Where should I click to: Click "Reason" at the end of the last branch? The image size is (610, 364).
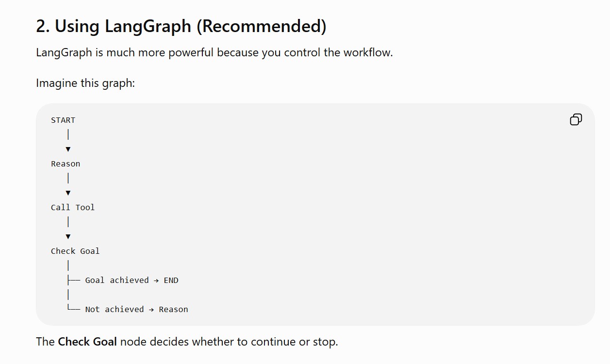173,309
